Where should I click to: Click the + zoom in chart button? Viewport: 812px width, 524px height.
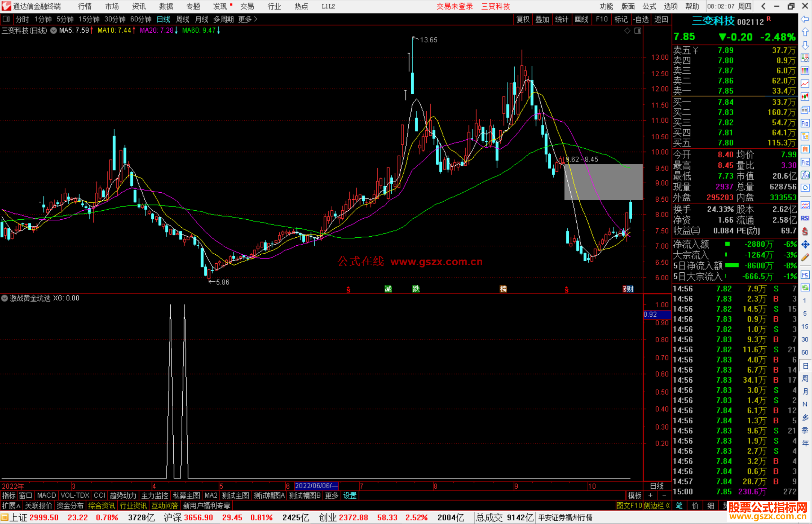(x=650, y=495)
